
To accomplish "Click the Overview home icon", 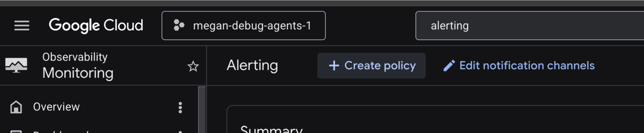I will coord(16,107).
